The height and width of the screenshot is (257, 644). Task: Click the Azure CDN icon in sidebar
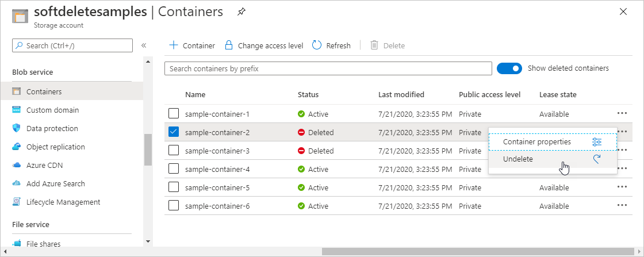[x=16, y=165]
